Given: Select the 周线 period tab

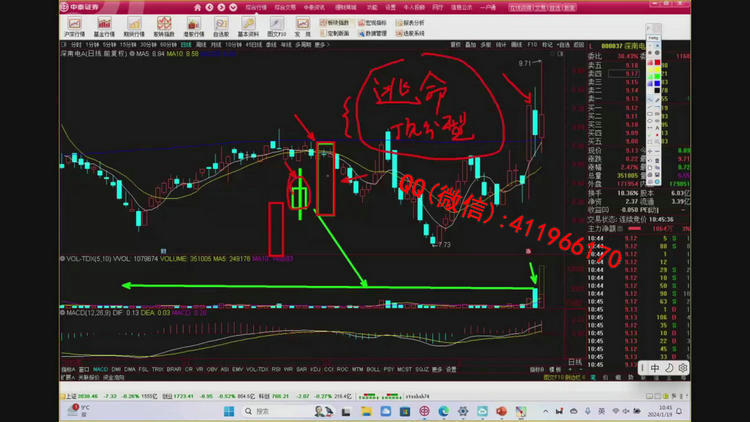Looking at the screenshot, I should click(201, 44).
